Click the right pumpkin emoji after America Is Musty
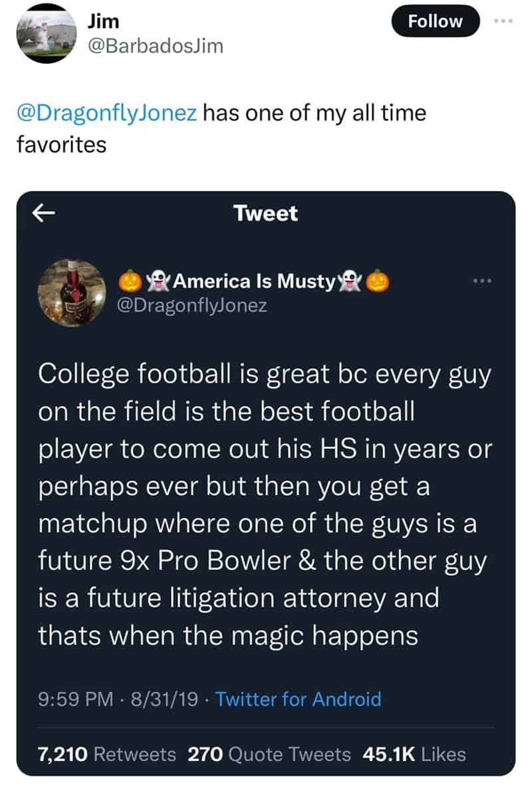Viewport: 532px width, 787px height. (x=378, y=281)
